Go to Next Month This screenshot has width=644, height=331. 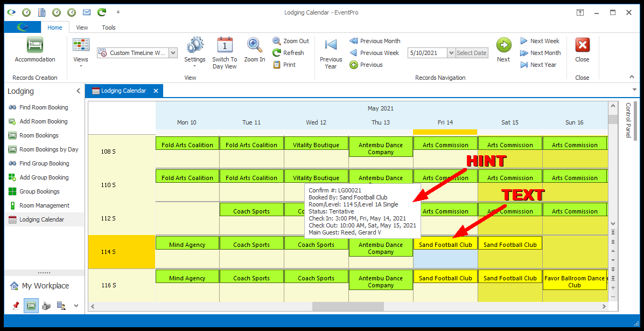pyautogui.click(x=540, y=53)
